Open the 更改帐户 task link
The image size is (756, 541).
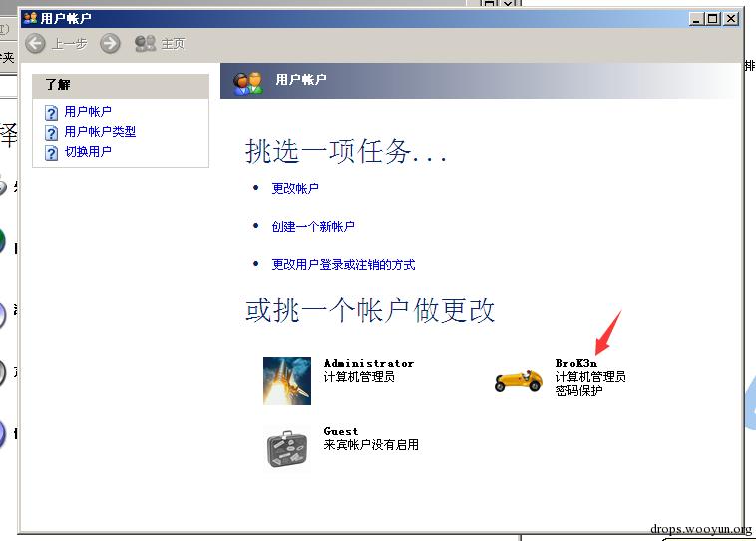pos(295,188)
